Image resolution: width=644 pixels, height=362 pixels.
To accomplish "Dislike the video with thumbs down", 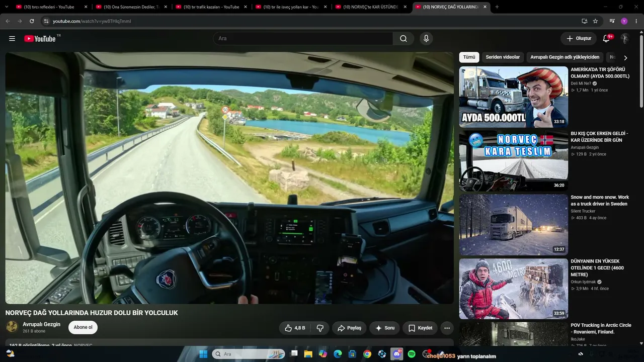I will (320, 328).
